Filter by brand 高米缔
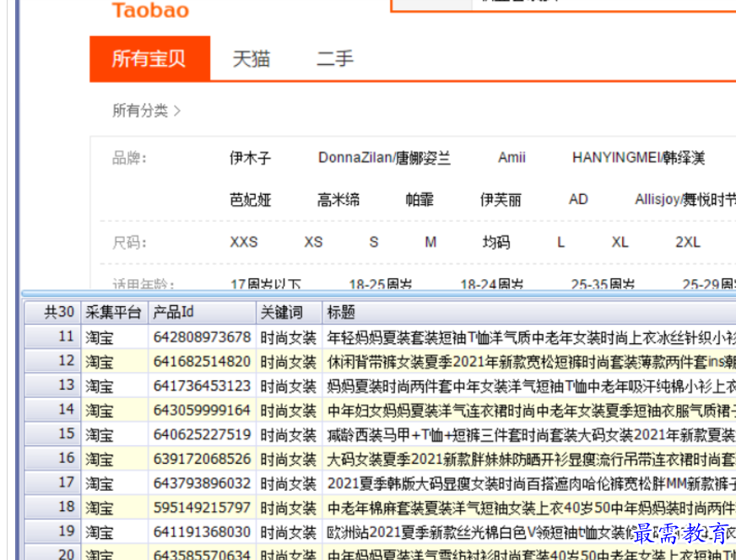 pyautogui.click(x=338, y=200)
